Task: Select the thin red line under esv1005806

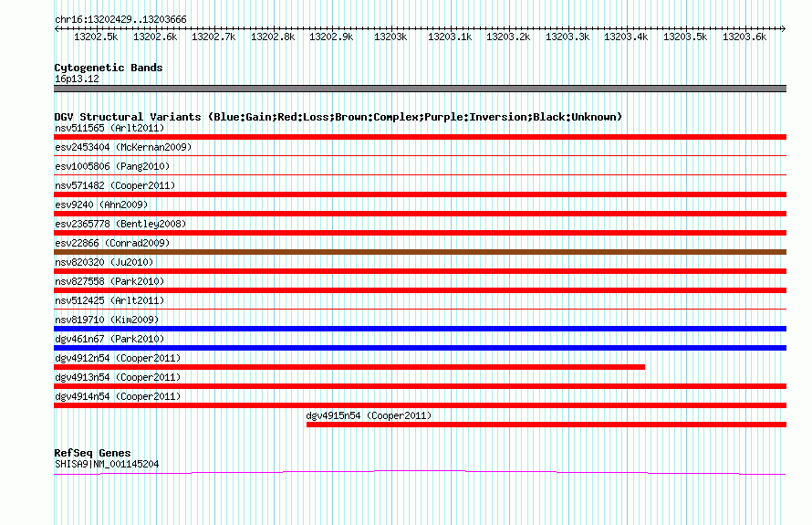Action: (420, 174)
